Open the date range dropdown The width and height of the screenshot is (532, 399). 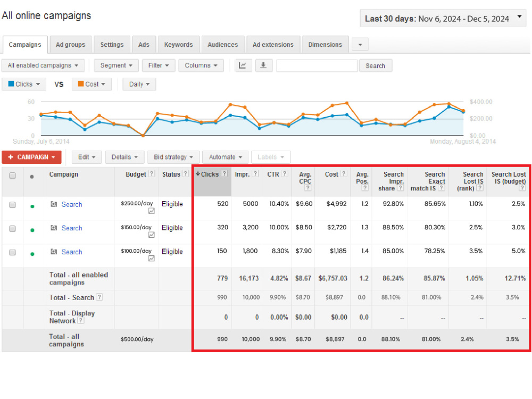click(x=443, y=18)
